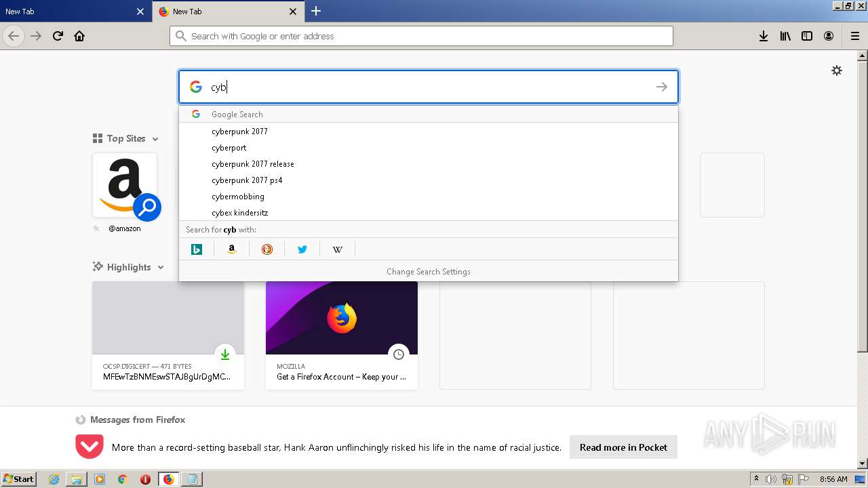Show hidden system tray icons

756,479
